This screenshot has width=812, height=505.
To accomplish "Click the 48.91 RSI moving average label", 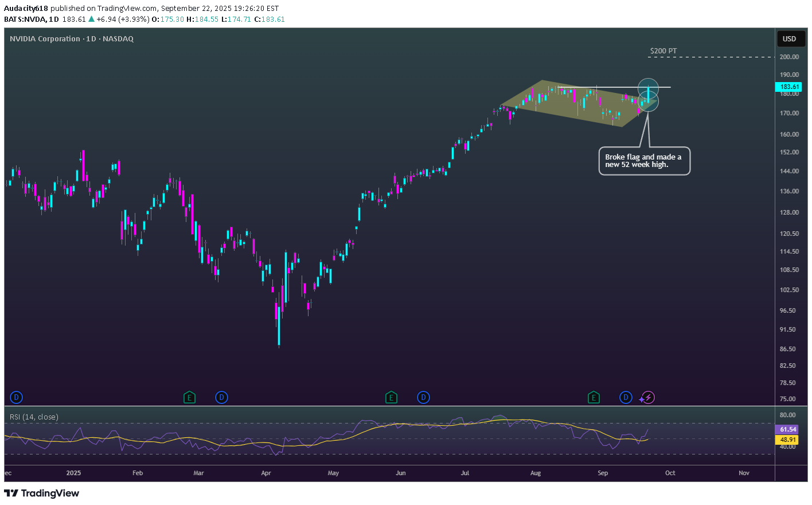I will [787, 440].
